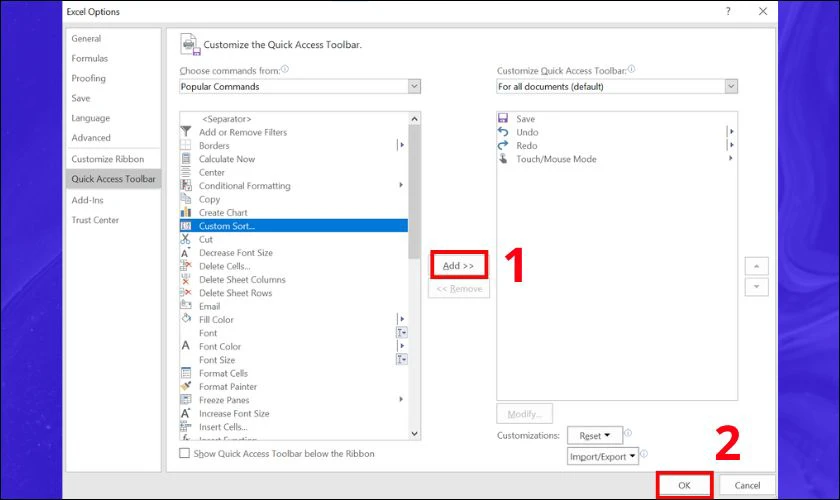Expand the Undo split arrow
Screen dimensions: 840x500
pos(731,131)
